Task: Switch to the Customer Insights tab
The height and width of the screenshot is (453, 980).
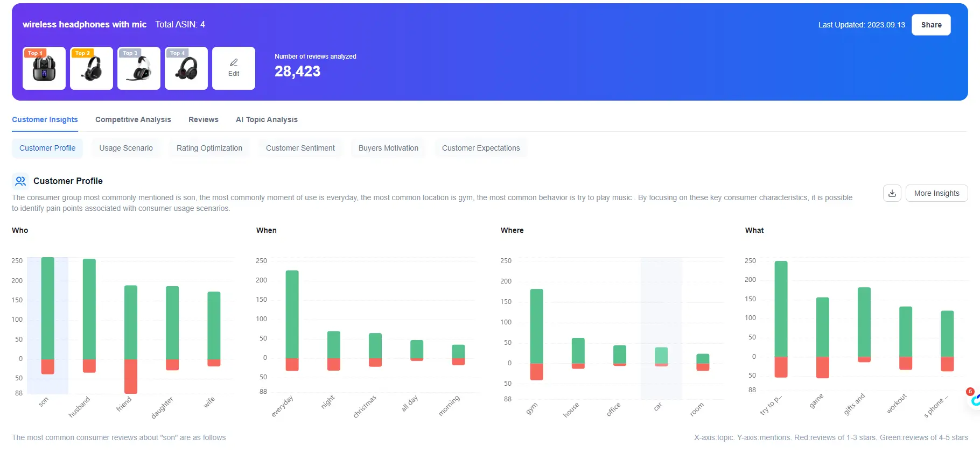Action: [x=45, y=119]
